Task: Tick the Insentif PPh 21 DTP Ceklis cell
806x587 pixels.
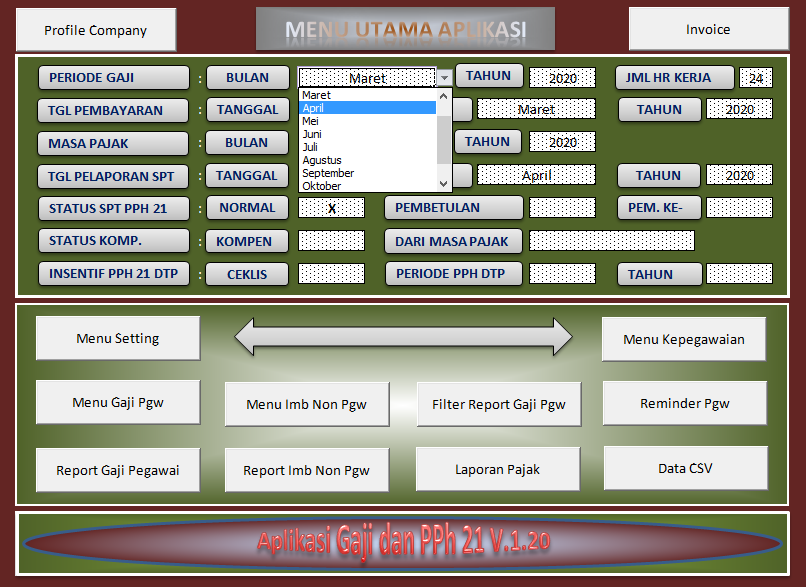Action: coord(332,273)
